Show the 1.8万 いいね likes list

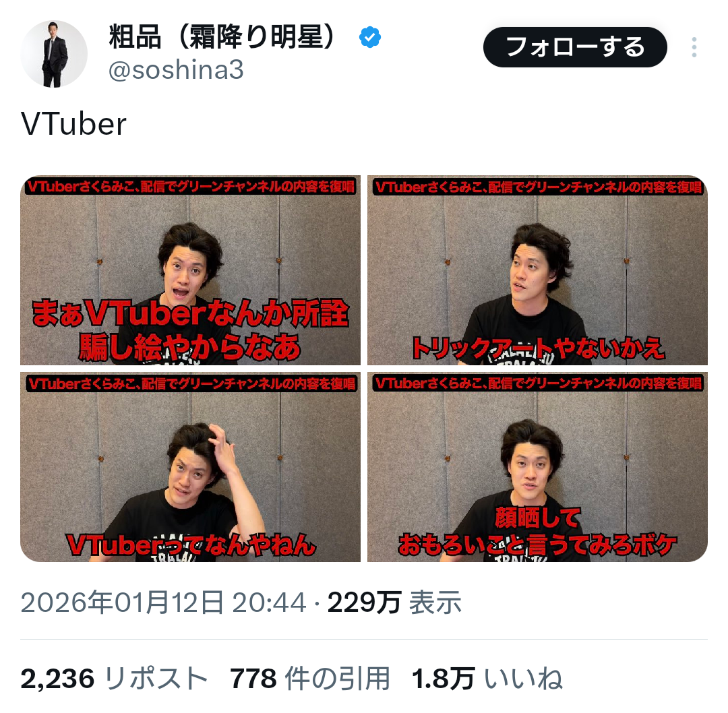pos(487,679)
